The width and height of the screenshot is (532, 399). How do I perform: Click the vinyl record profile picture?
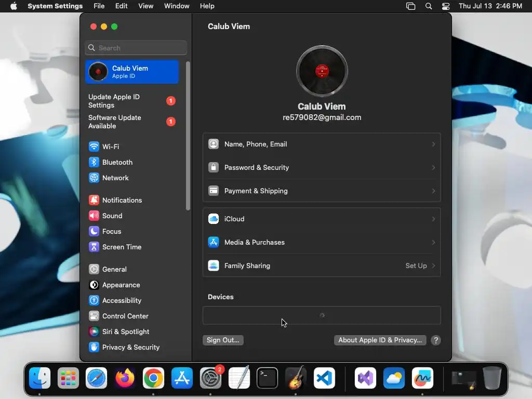[322, 71]
